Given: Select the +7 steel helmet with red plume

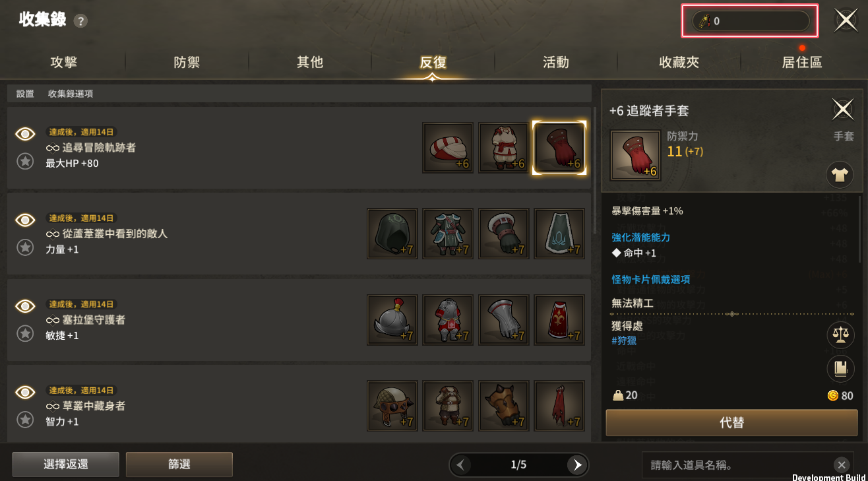Looking at the screenshot, I should (x=392, y=319).
